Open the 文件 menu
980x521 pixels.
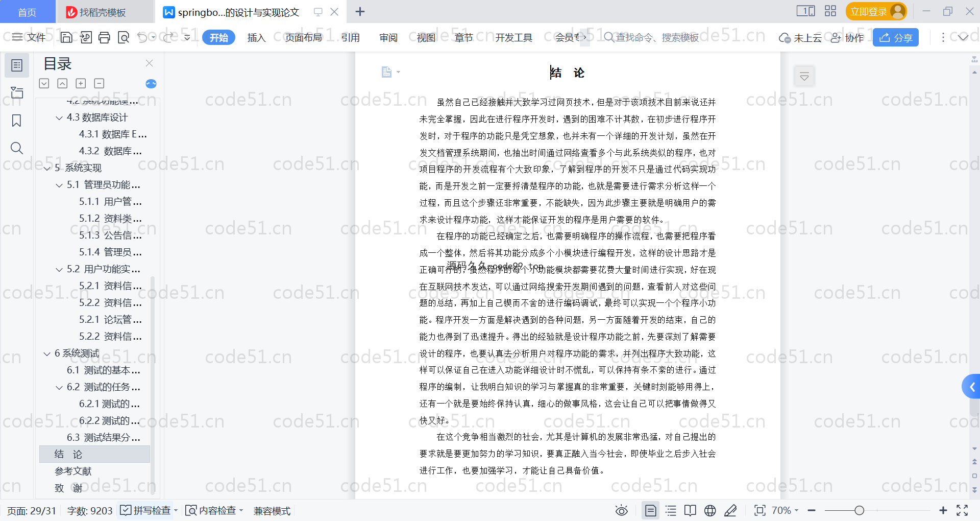(29, 37)
